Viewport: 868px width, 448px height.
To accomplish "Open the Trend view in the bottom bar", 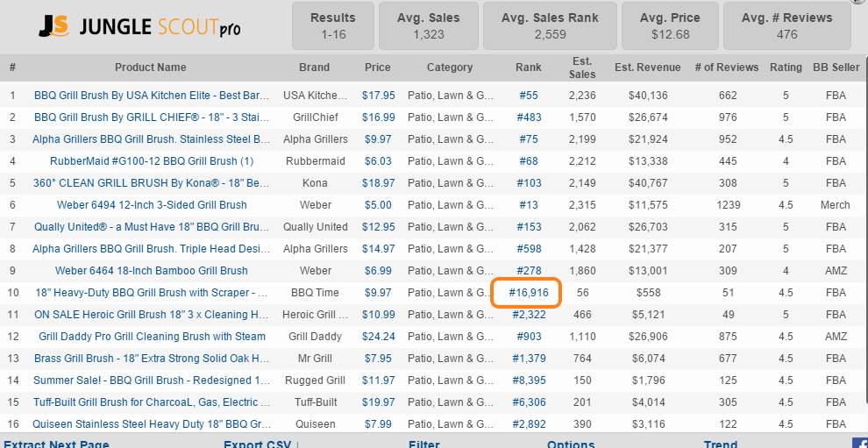I will coord(720,444).
